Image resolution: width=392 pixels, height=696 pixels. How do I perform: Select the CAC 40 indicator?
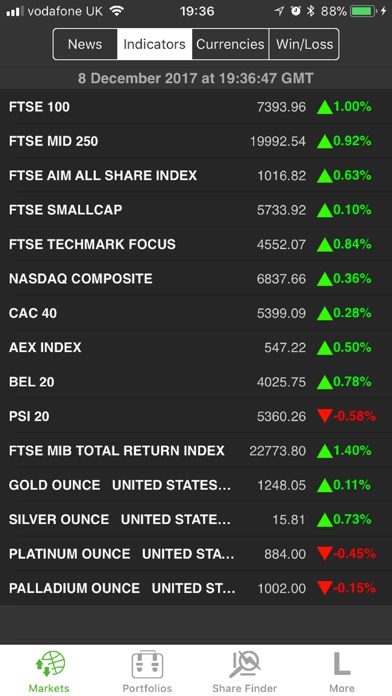(x=196, y=313)
